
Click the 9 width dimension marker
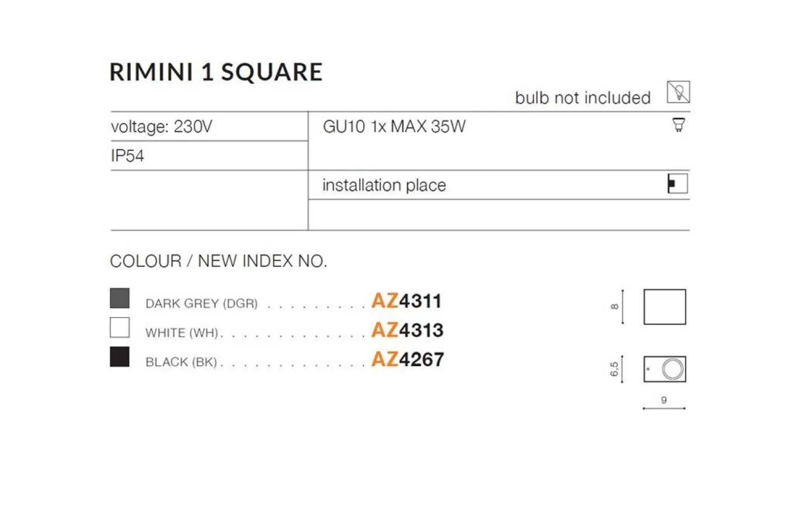(664, 401)
